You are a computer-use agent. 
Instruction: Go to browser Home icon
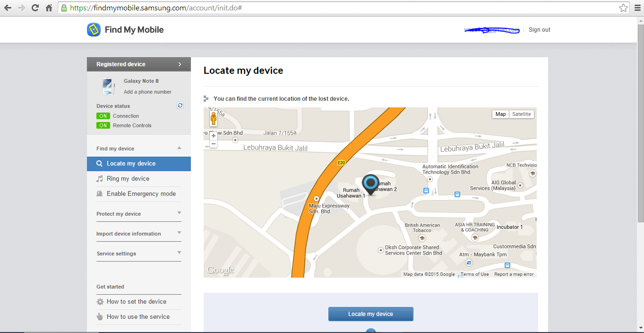point(49,8)
